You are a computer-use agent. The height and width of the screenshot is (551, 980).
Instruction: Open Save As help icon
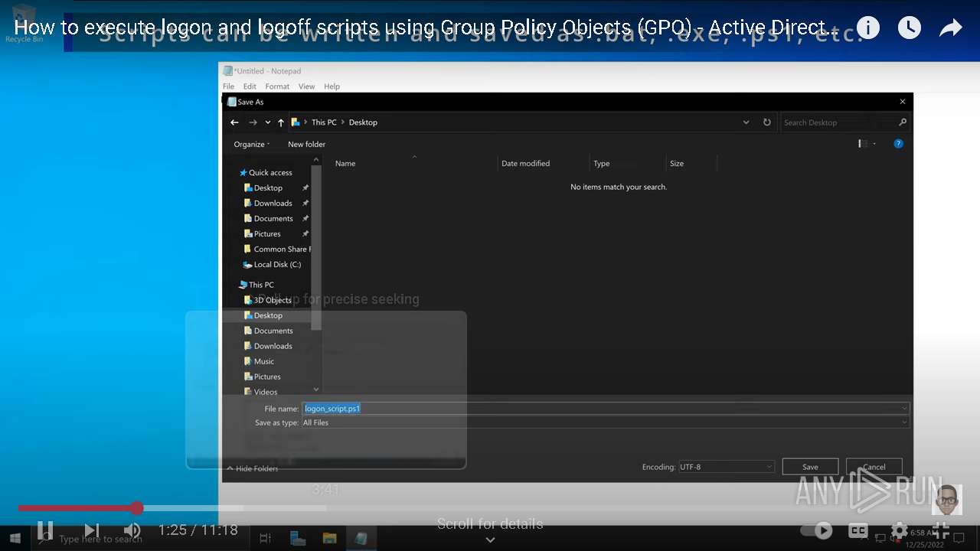coord(898,144)
